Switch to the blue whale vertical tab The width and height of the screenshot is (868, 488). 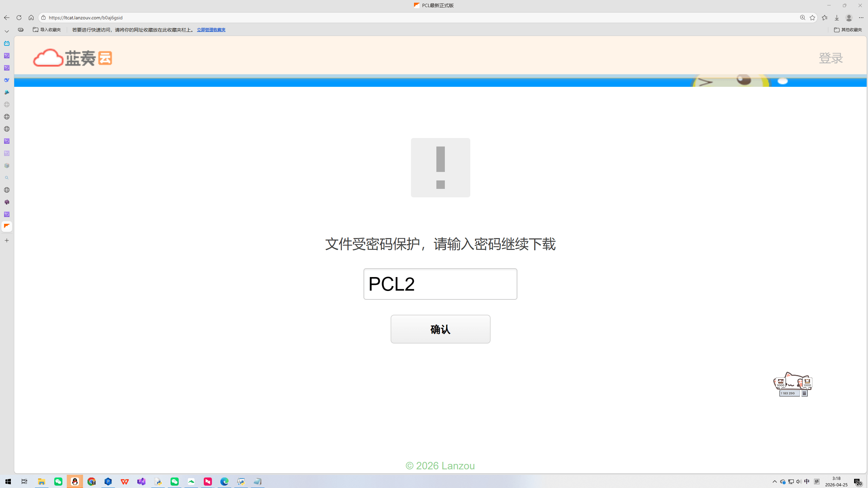7,80
